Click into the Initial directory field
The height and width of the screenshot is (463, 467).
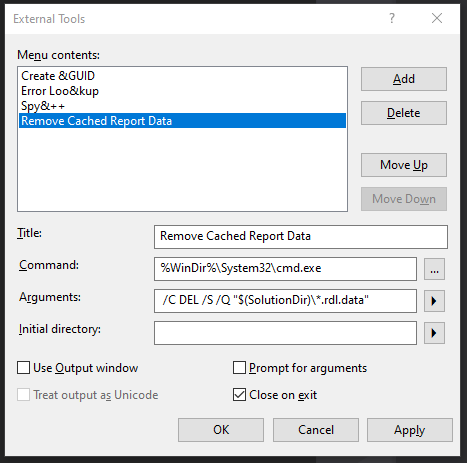(285, 333)
